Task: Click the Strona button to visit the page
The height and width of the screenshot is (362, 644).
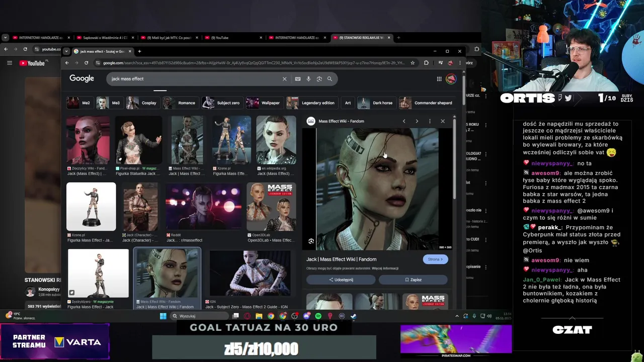Action: pyautogui.click(x=435, y=259)
